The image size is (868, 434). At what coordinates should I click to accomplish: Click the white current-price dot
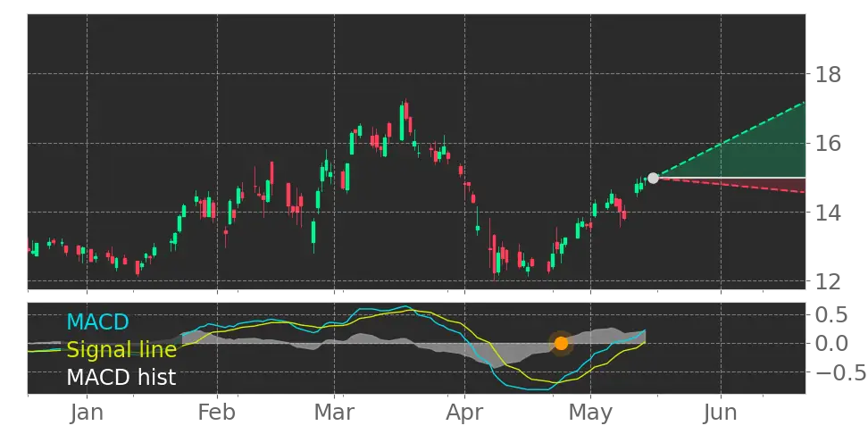[653, 179]
